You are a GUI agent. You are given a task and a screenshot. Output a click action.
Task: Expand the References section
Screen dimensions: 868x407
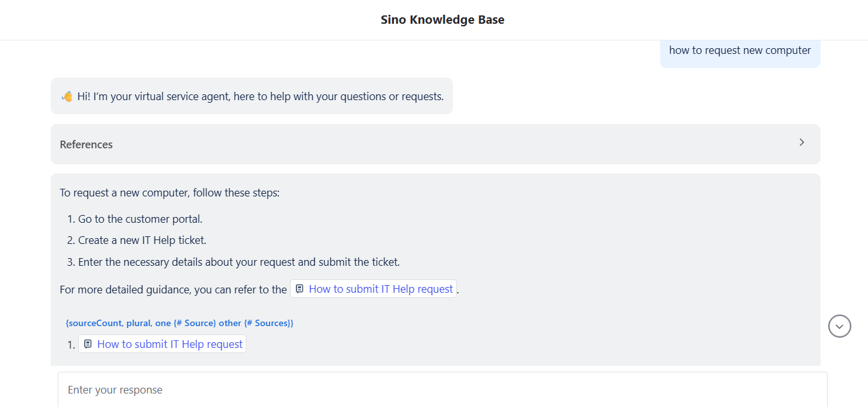[x=436, y=144]
